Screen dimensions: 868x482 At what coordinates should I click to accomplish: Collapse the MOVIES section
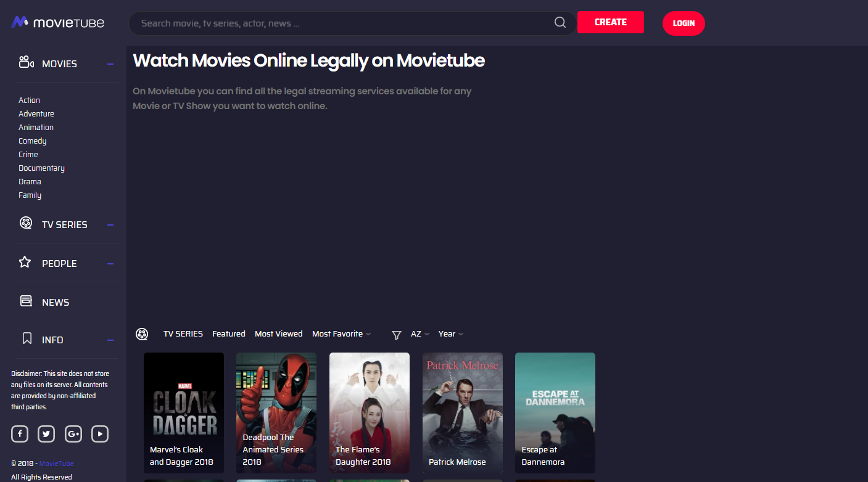click(x=110, y=63)
